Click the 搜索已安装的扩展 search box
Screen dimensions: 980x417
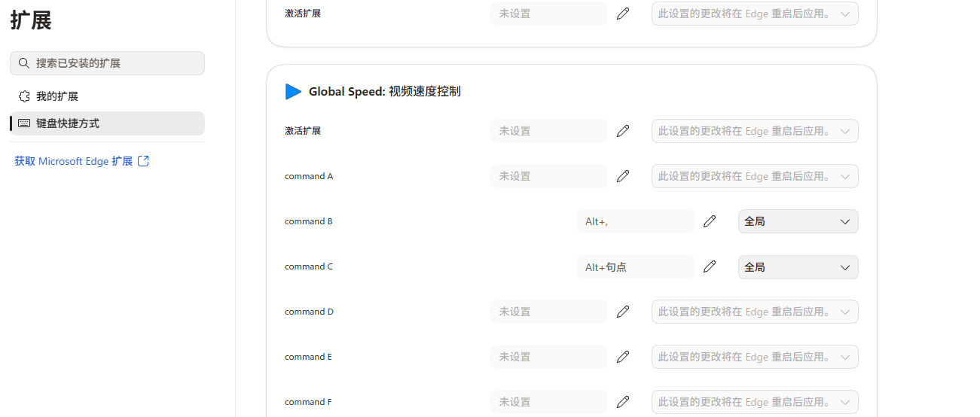107,63
